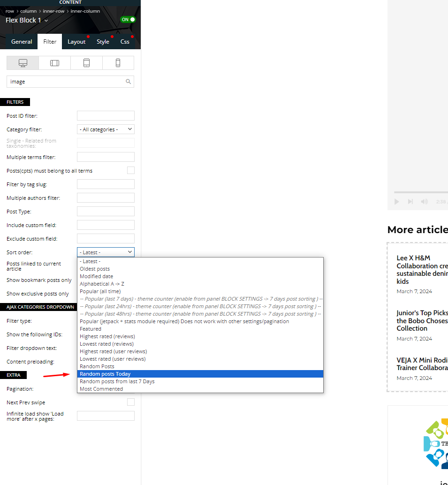Open the Flex Block 1 dropdown chevron
Viewport: 448px width, 485px height.
(46, 21)
